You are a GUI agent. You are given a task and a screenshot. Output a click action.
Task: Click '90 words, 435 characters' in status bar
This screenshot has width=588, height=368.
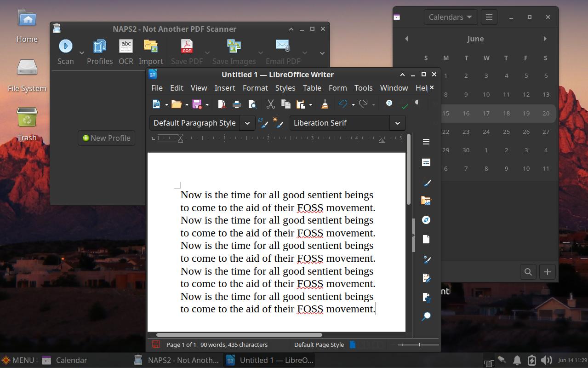[x=234, y=345]
